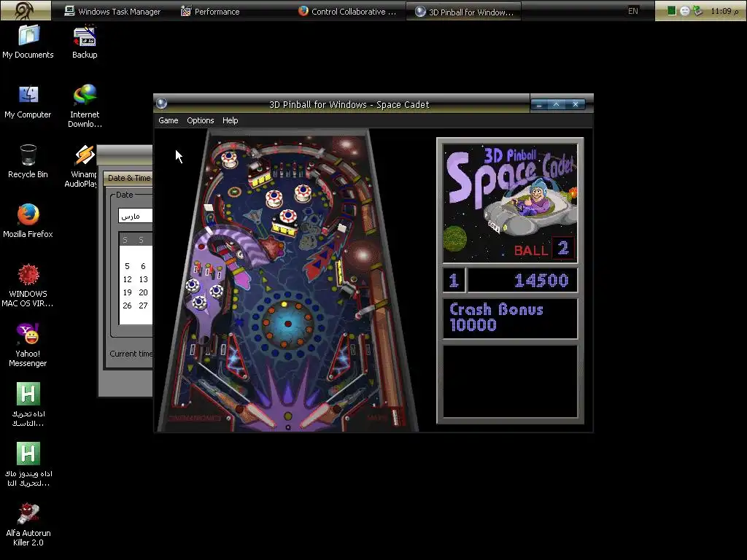Click the Space Cadet logo artwork
Viewport: 747px width, 560px height.
[510, 204]
